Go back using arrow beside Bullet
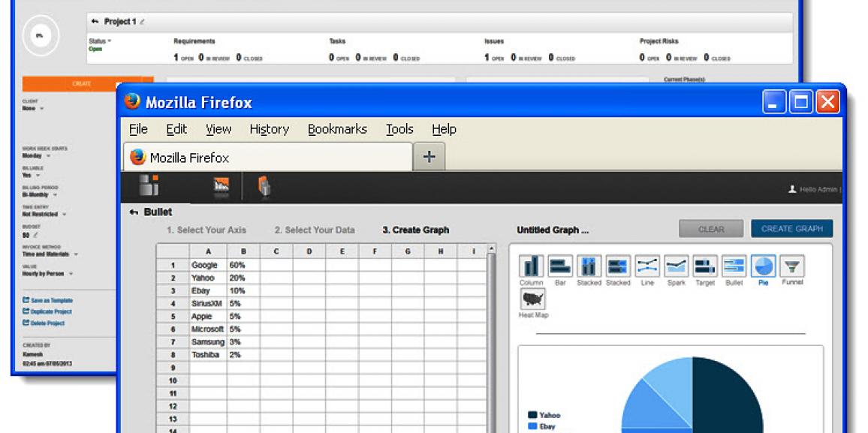The height and width of the screenshot is (433, 868). (134, 212)
